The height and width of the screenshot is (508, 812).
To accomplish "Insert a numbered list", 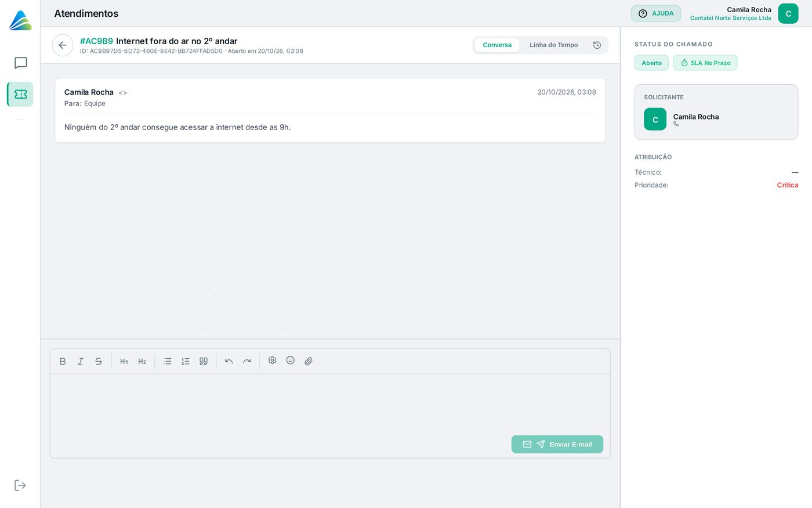I will tap(186, 361).
